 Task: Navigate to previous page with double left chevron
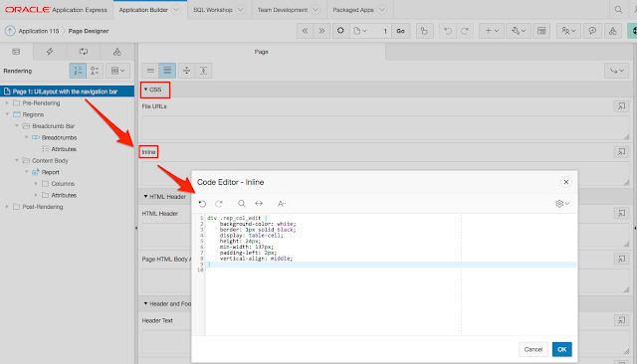coord(306,31)
